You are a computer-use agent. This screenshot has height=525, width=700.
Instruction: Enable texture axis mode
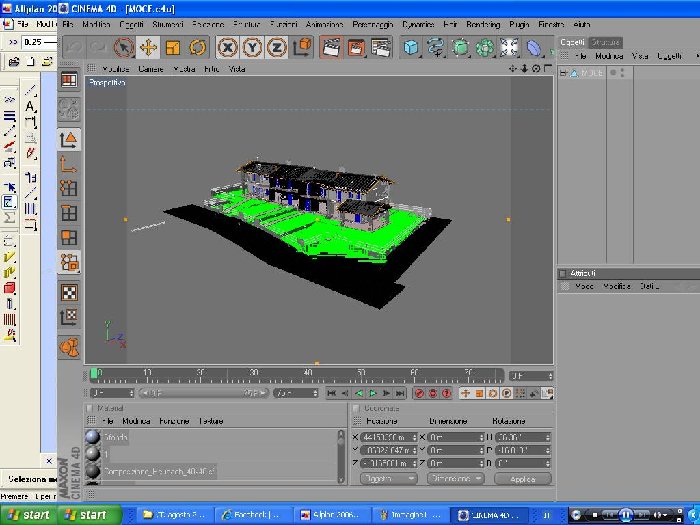click(x=69, y=317)
